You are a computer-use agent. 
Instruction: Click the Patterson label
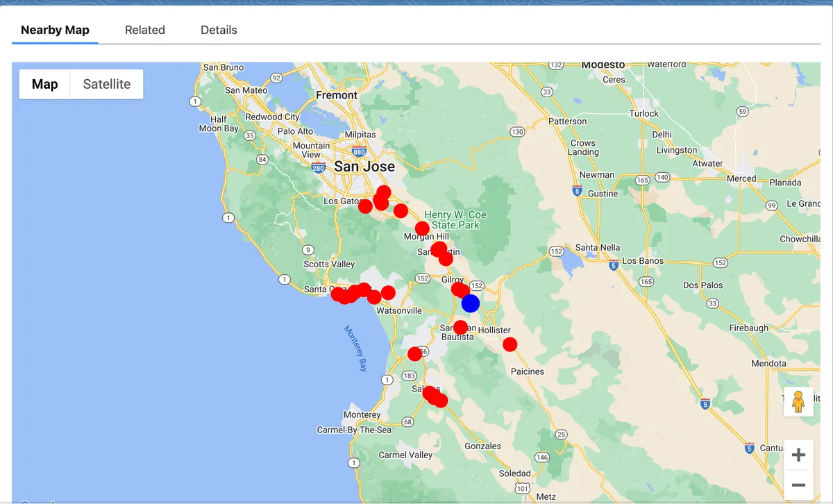[568, 121]
